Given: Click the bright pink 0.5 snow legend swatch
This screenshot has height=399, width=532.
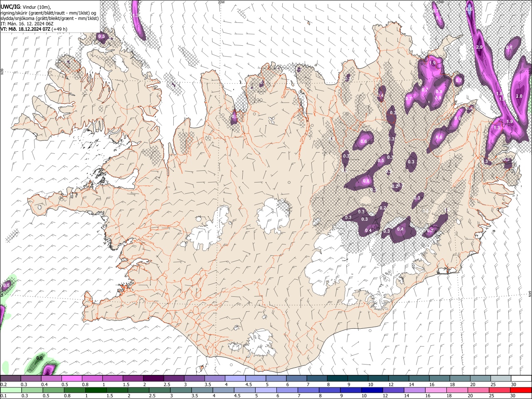Looking at the screenshot, I should [x=71, y=379].
